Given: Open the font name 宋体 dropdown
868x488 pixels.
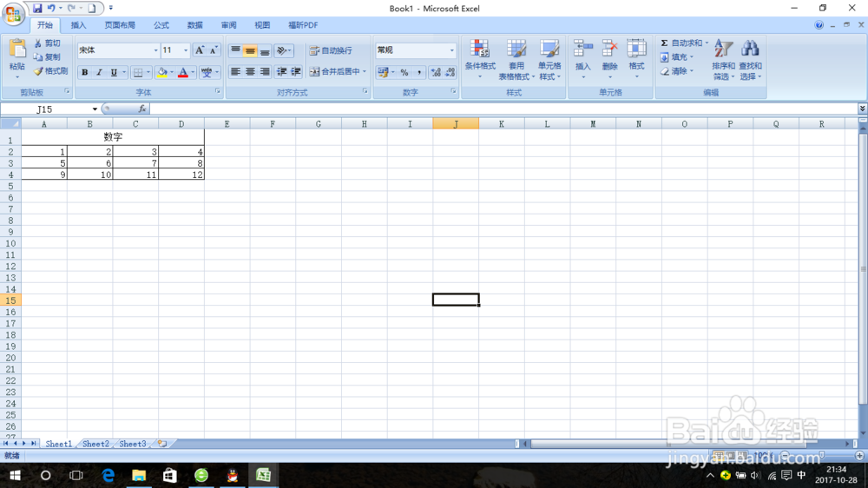Looking at the screenshot, I should tap(155, 50).
